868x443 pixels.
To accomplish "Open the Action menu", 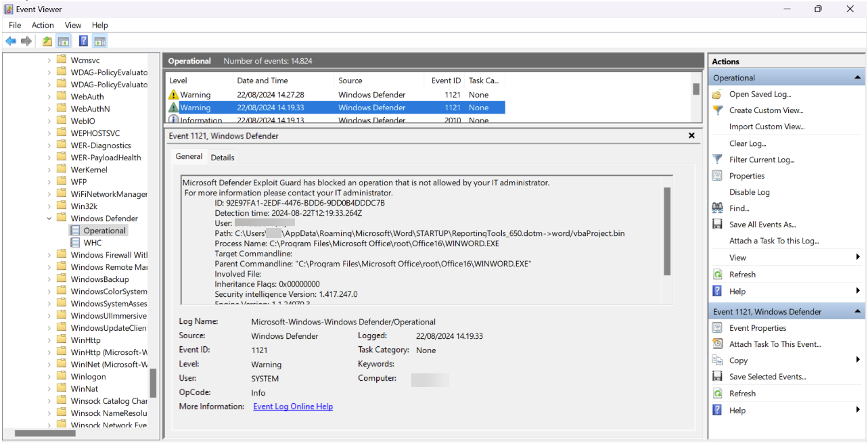I will 43,25.
